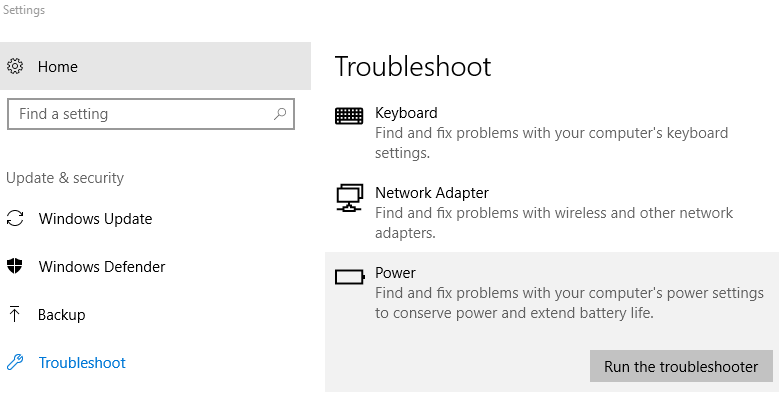Click the Keyboard troubleshooter icon
Viewport: 779px width, 393px height.
(349, 116)
